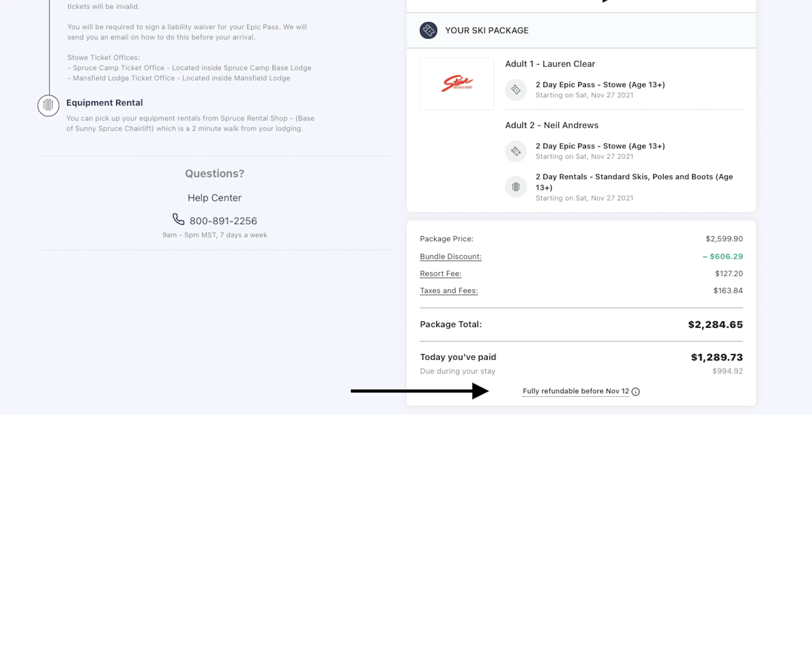The width and height of the screenshot is (812, 658).
Task: Click Lauren Clear's Epic Pass ticket icon
Action: coord(516,90)
